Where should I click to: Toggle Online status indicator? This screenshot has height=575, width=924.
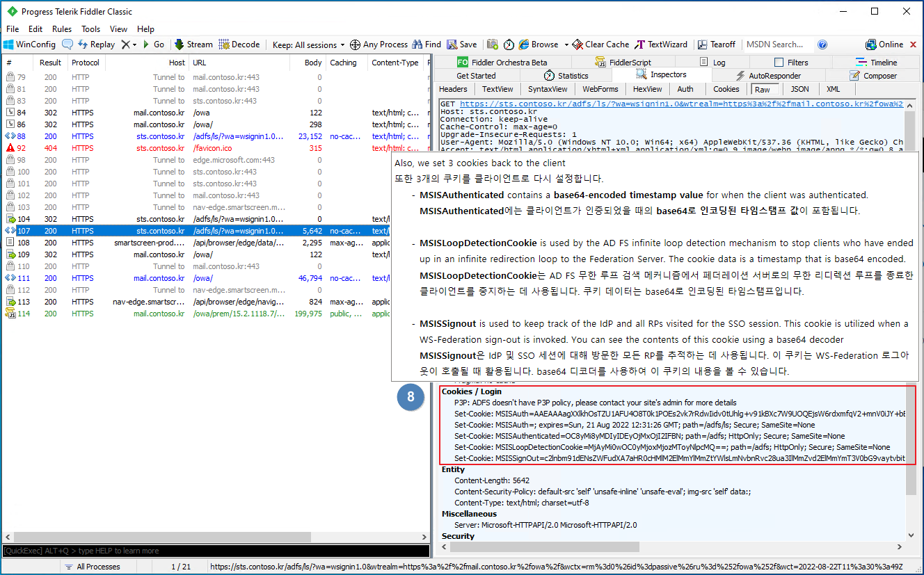tap(884, 44)
